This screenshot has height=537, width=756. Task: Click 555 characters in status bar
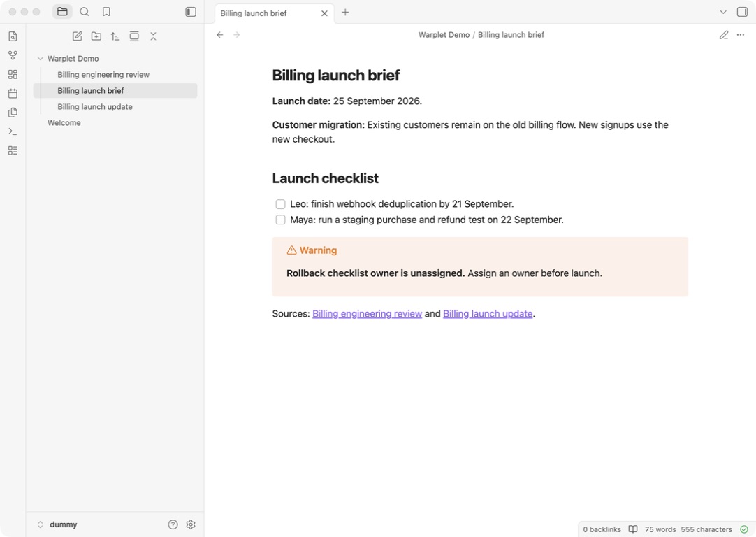coord(706,529)
